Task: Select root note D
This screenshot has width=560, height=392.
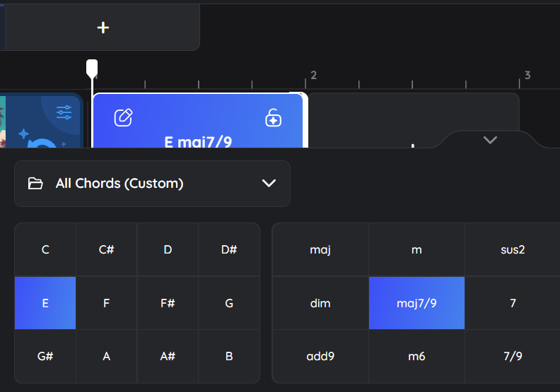Action: click(x=168, y=249)
